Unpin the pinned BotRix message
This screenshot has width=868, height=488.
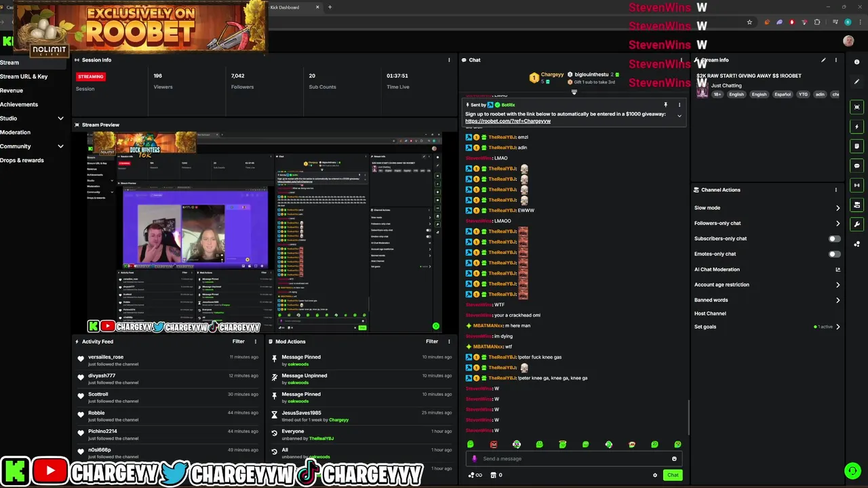pos(665,105)
